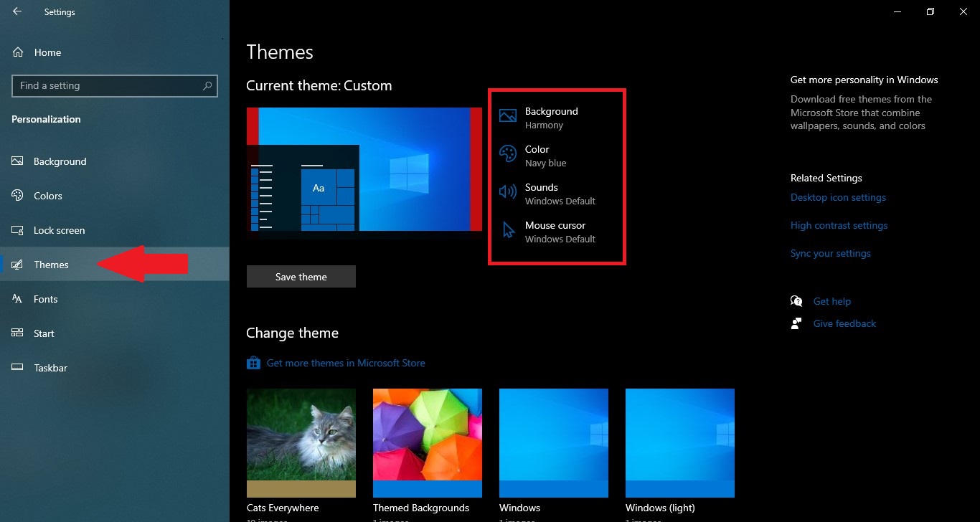Click the Sounds speaker icon

pyautogui.click(x=508, y=192)
